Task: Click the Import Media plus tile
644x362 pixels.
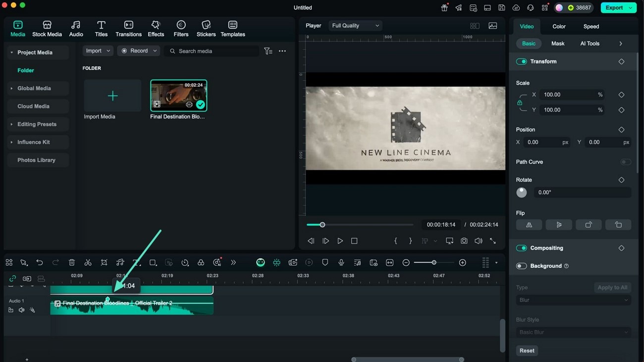Action: [112, 96]
